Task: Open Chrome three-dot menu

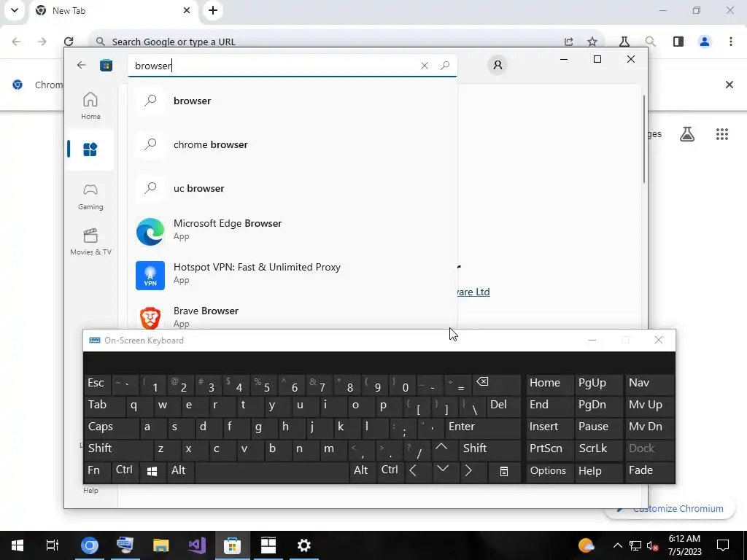Action: click(731, 42)
